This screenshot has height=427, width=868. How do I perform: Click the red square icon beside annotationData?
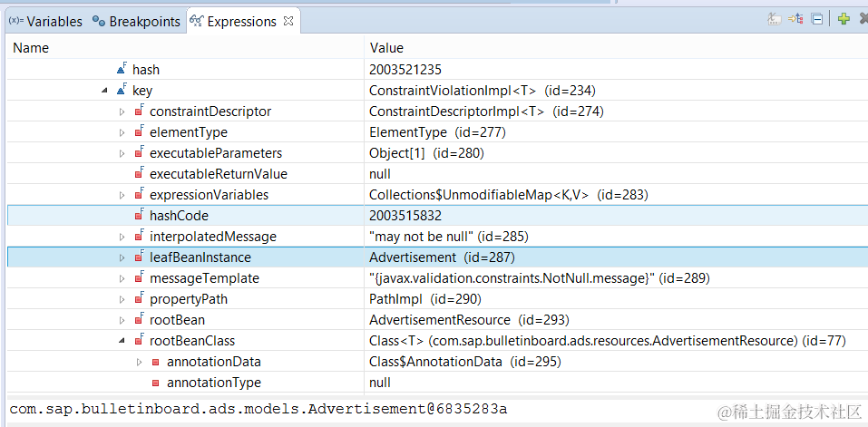coord(156,363)
